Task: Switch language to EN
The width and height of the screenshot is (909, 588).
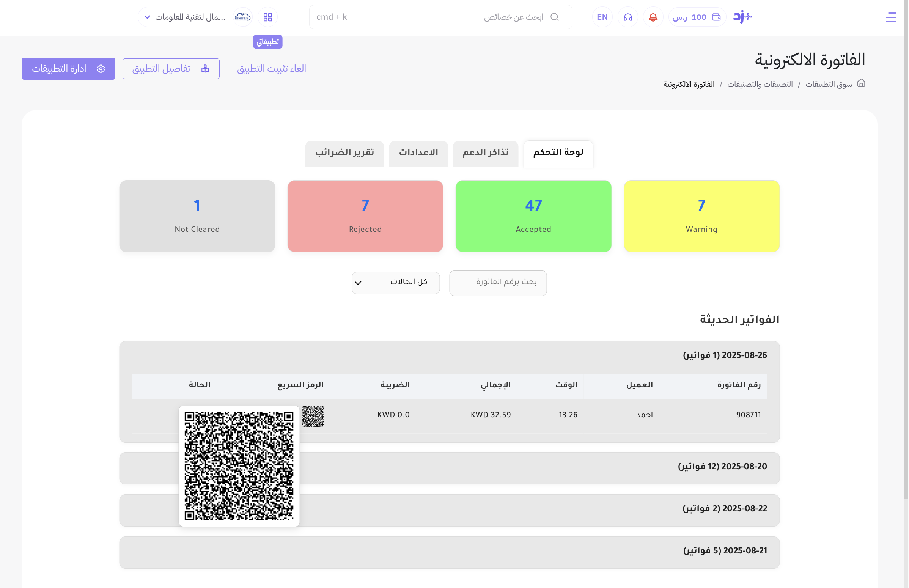Action: pyautogui.click(x=602, y=17)
